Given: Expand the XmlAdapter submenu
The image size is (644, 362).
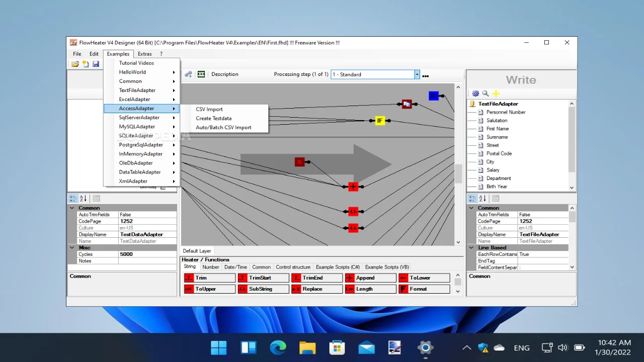Looking at the screenshot, I should pos(142,181).
